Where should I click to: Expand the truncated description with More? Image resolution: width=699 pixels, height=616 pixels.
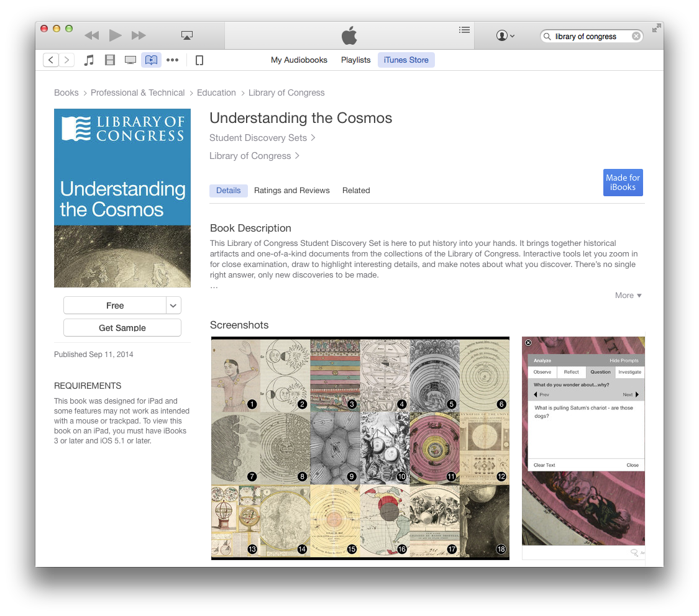[628, 295]
